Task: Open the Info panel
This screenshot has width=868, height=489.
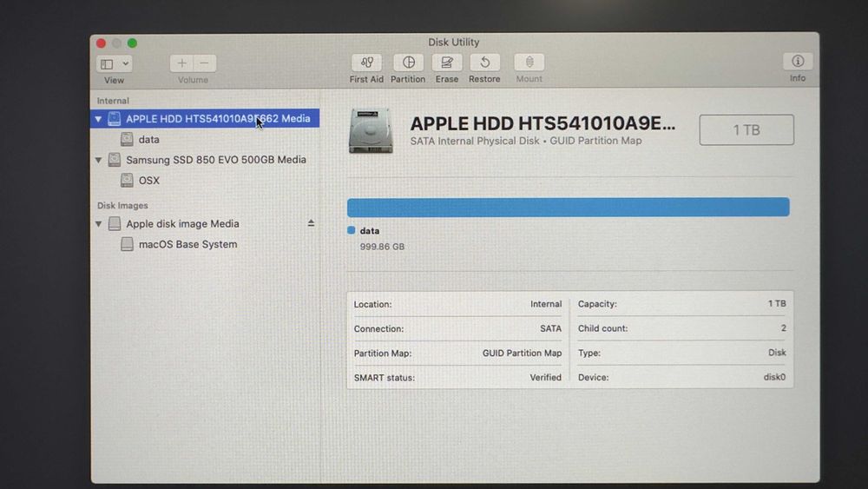Action: (x=798, y=62)
